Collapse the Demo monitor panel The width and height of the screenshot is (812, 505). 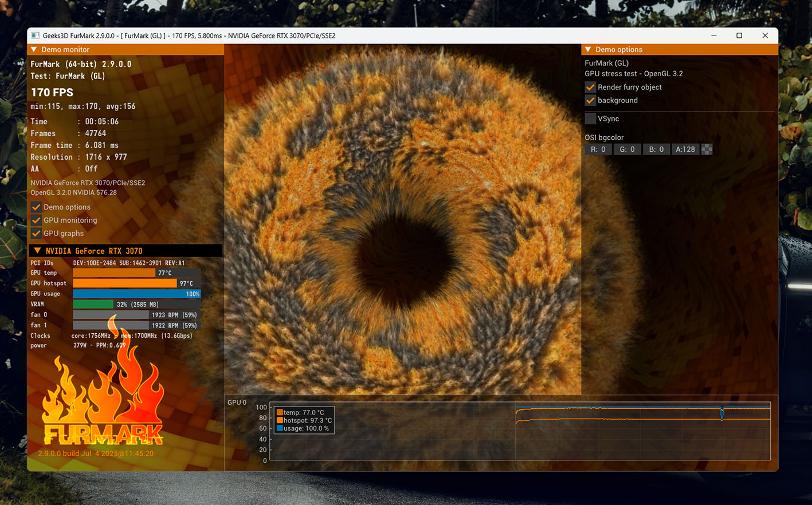click(x=34, y=50)
